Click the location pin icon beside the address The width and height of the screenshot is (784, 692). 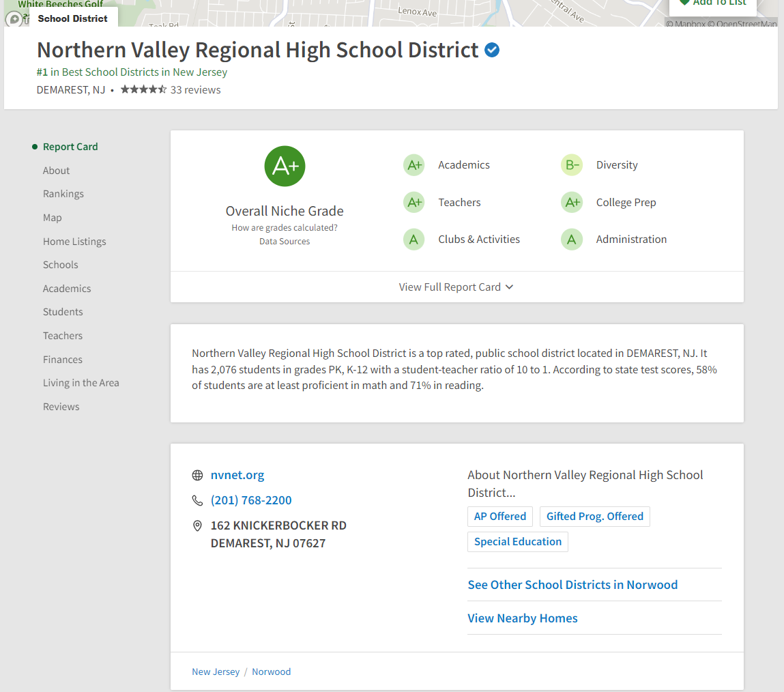coord(197,526)
